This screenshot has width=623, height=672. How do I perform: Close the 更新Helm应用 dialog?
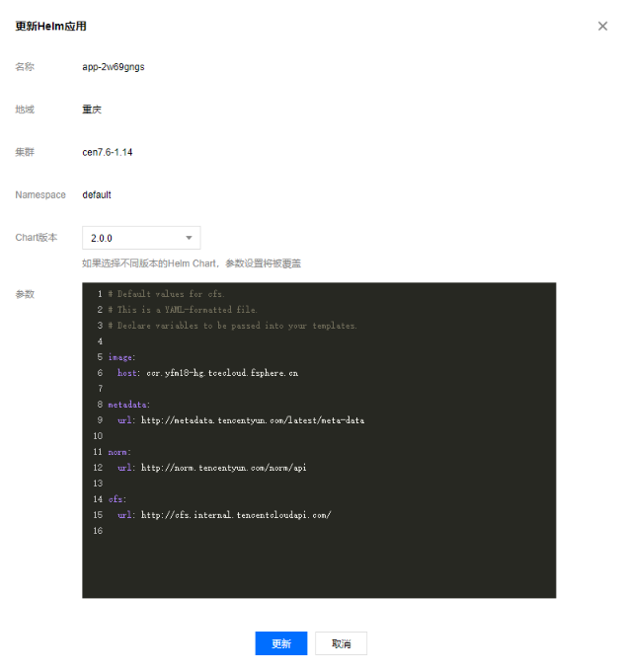click(x=602, y=26)
